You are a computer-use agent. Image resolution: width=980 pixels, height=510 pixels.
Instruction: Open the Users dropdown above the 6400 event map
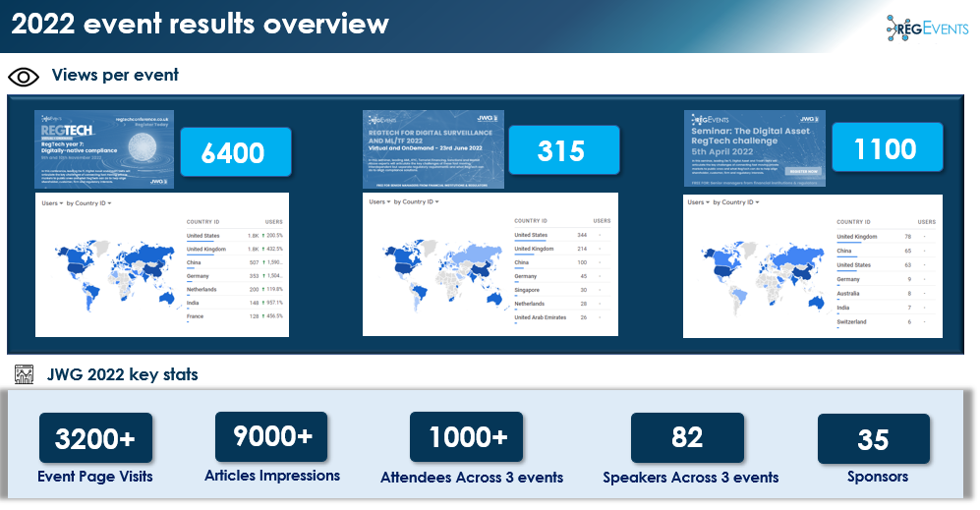(52, 203)
